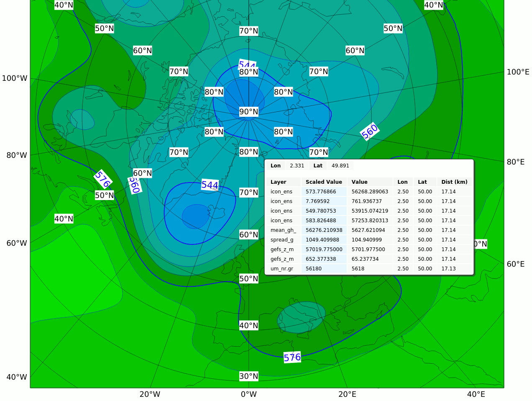Click the 30°N latitude label
Image resolution: width=532 pixels, height=401 pixels.
249,376
